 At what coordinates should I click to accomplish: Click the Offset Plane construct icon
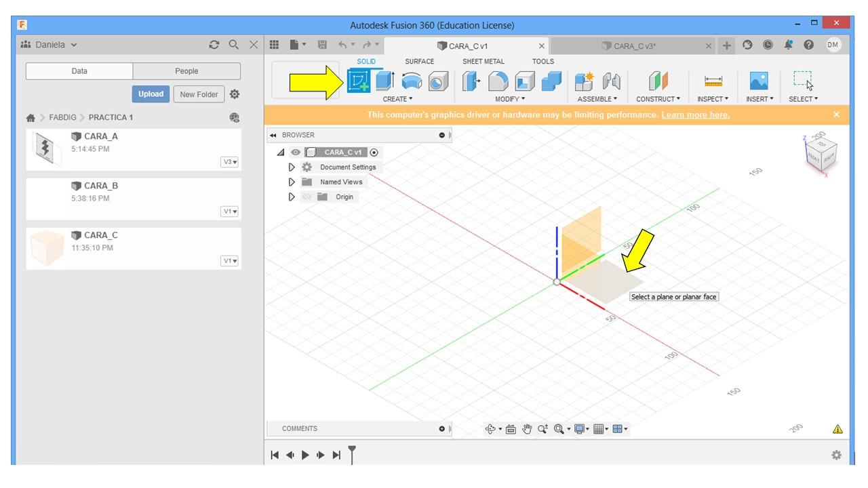(x=658, y=81)
